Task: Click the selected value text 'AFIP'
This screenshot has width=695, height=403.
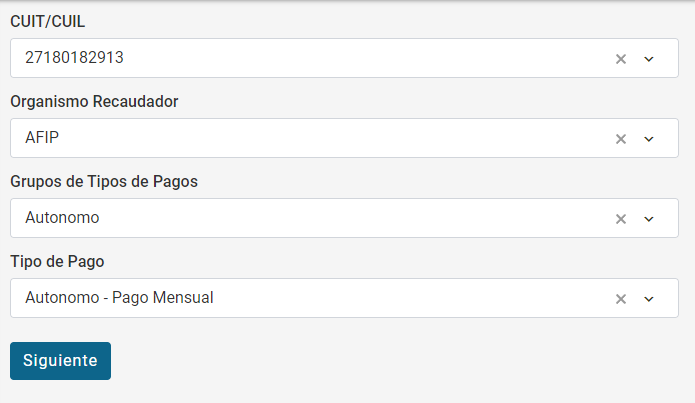Action: 42,138
